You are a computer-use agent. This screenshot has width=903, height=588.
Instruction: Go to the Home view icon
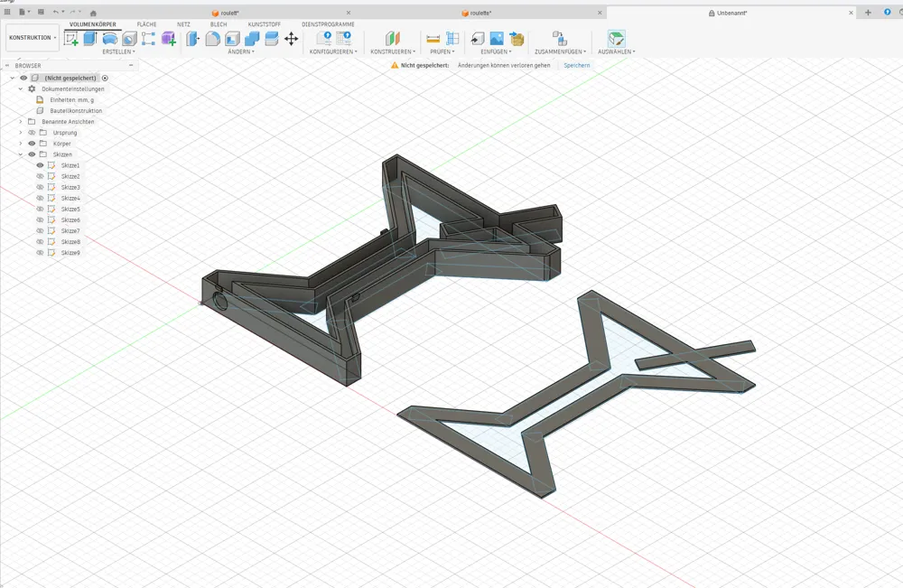[x=93, y=13]
